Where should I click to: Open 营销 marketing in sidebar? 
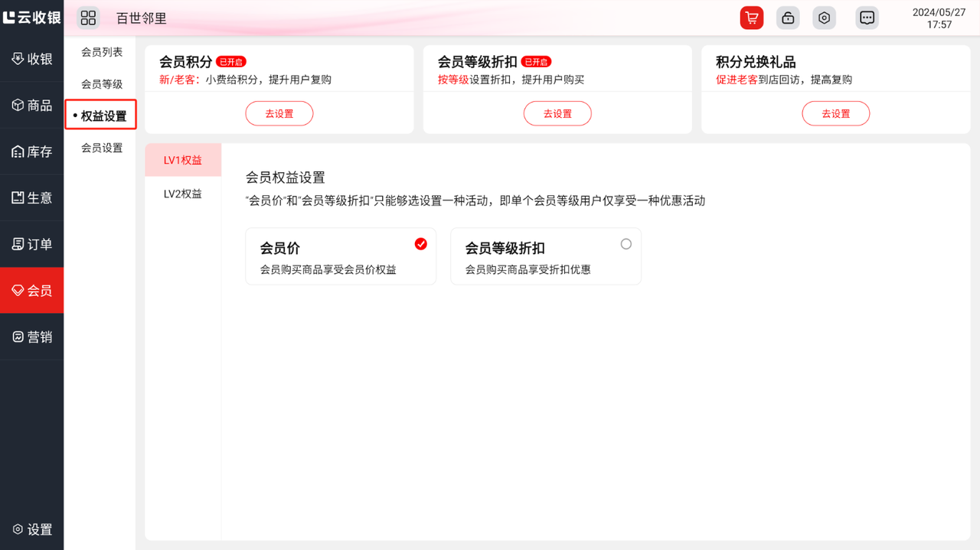coord(32,337)
